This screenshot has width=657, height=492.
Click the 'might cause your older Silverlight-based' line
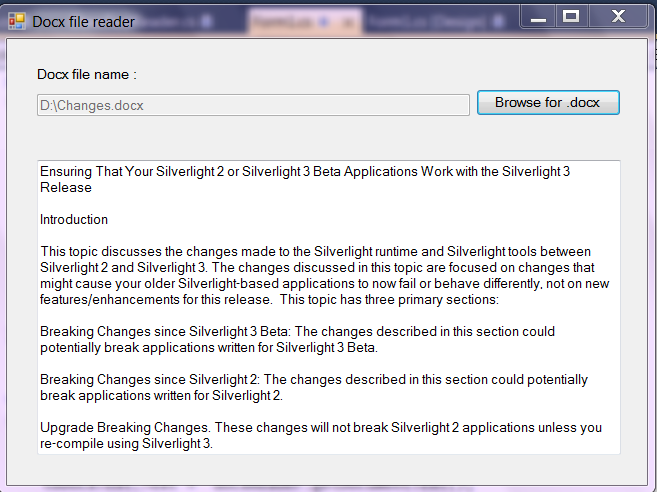coord(325,284)
